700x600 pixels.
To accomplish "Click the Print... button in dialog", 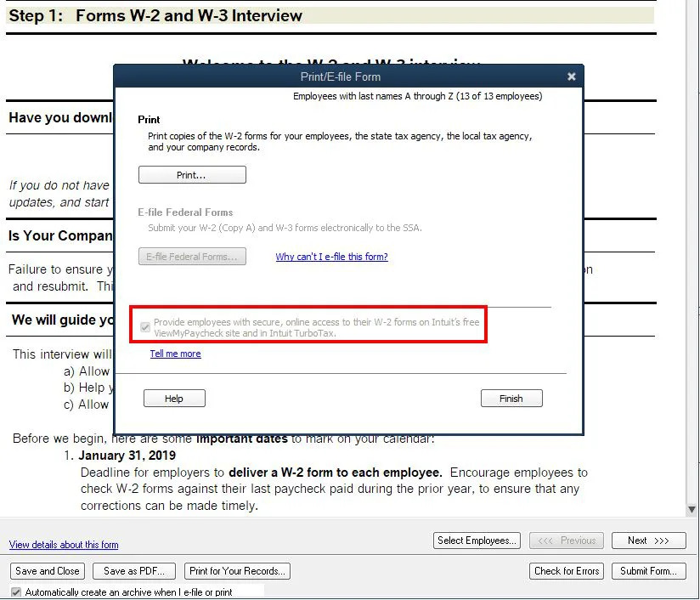I will tap(192, 175).
